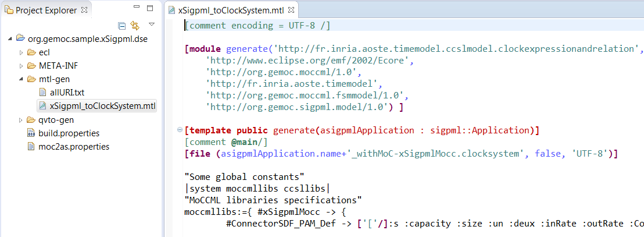
Task: Maximize the Project Explorer panel
Action: (150, 9)
